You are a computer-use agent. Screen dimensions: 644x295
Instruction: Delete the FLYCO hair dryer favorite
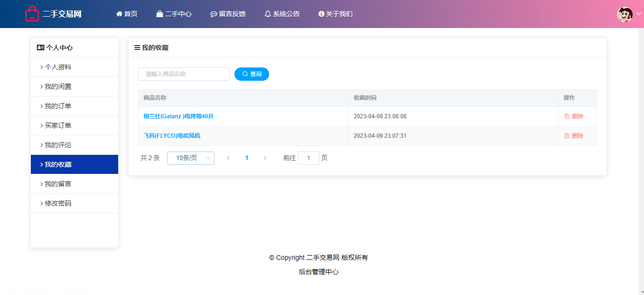(574, 136)
